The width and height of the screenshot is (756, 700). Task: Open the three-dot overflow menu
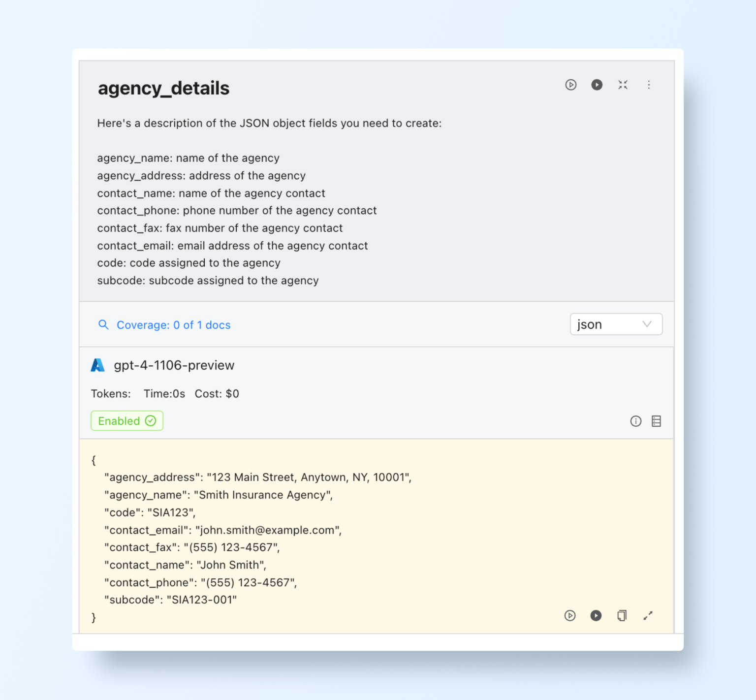tap(649, 85)
